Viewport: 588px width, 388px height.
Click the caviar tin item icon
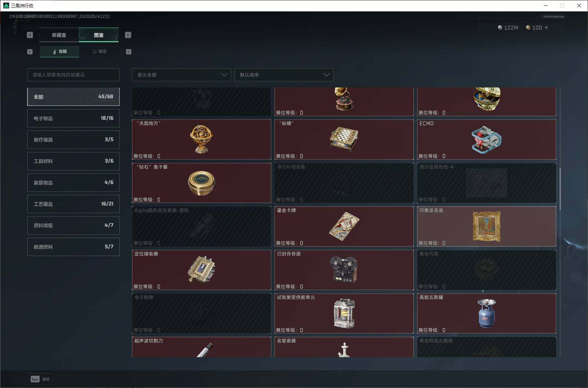[201, 183]
